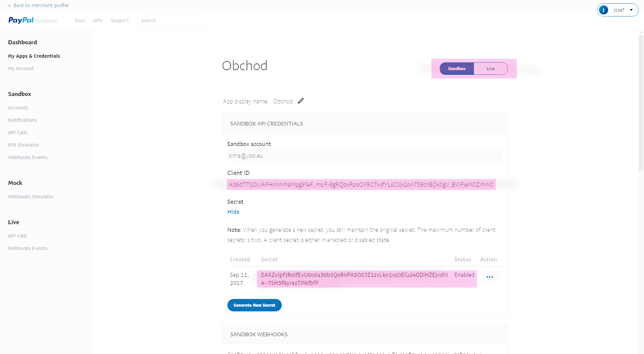Click the PayPal Developer logo
644x354 pixels.
[x=33, y=20]
